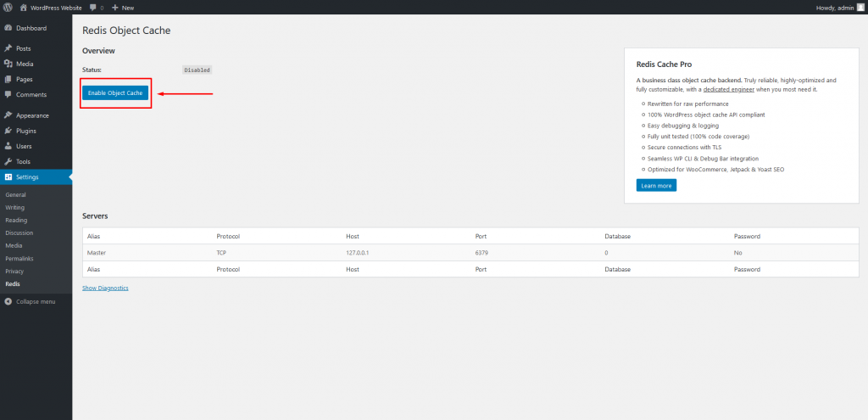This screenshot has width=868, height=420.
Task: Open Writing settings submenu
Action: click(x=15, y=208)
